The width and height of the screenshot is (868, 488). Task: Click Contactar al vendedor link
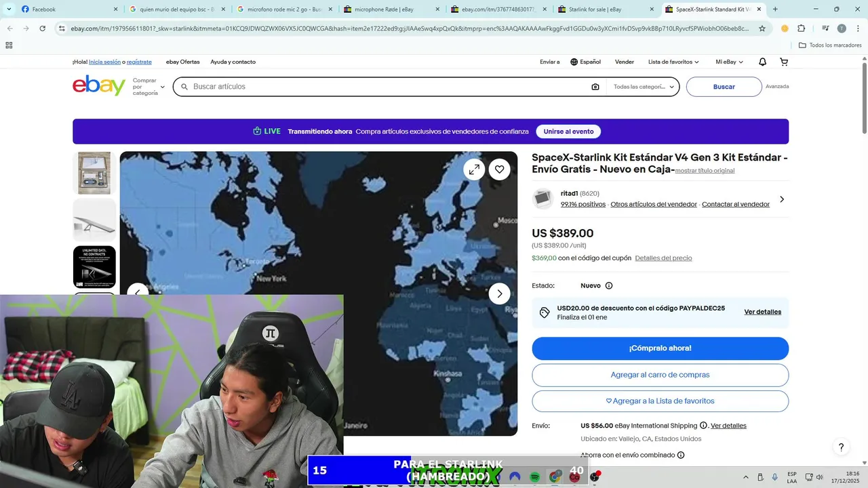point(736,204)
